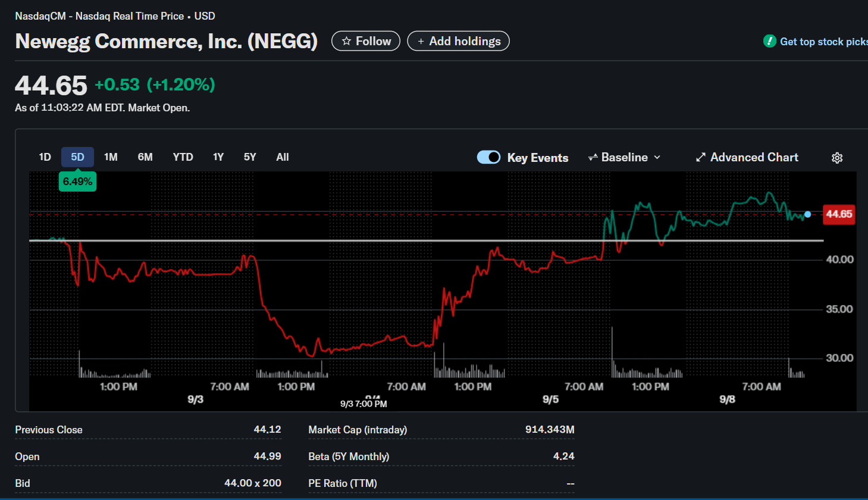Click the 9/8 date label on chart axis
Viewport: 868px width, 500px height.
(x=728, y=399)
